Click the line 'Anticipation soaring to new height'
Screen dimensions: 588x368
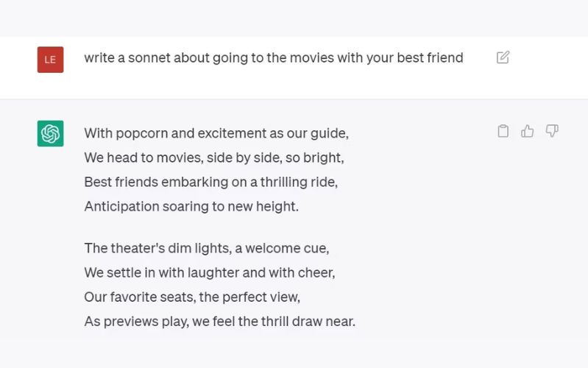point(191,206)
